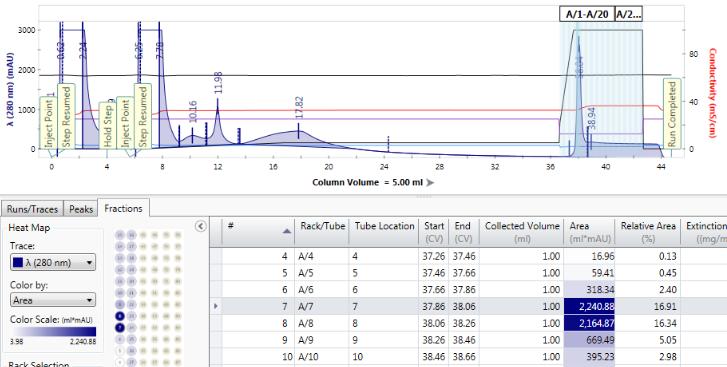Select tube 7 in the rack heat map

point(120,328)
